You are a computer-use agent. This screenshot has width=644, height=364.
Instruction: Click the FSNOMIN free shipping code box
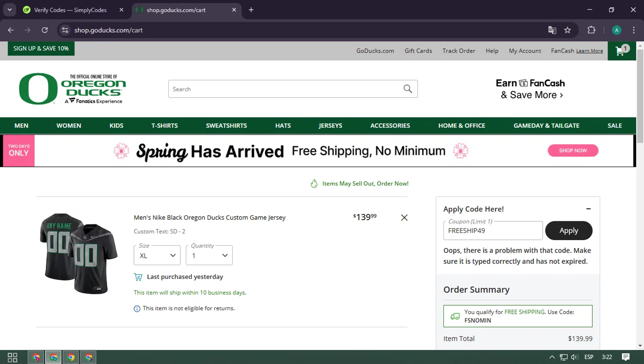coord(518,316)
